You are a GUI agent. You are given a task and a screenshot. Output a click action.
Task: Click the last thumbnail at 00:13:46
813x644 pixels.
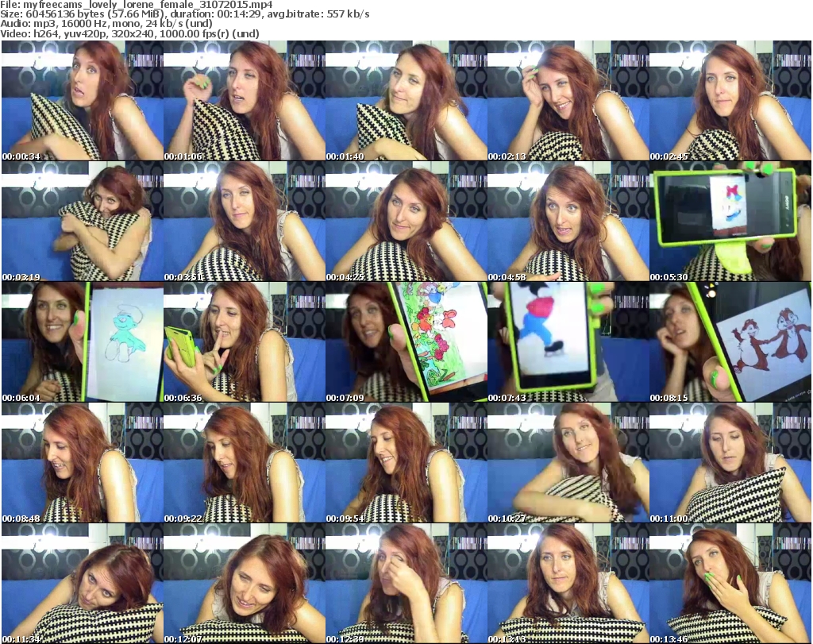tap(730, 584)
